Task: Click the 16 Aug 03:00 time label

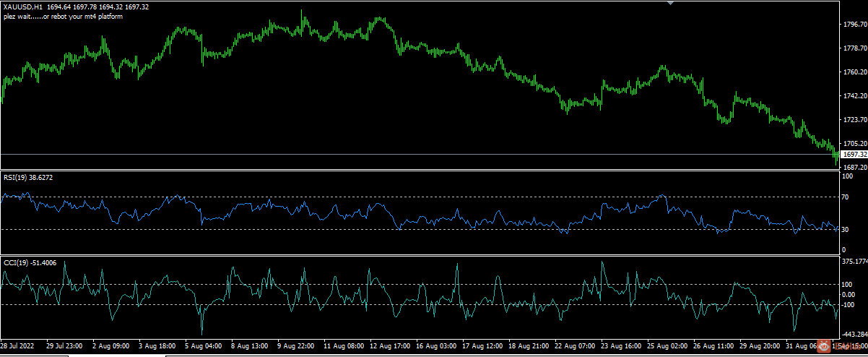Action: coord(436,347)
